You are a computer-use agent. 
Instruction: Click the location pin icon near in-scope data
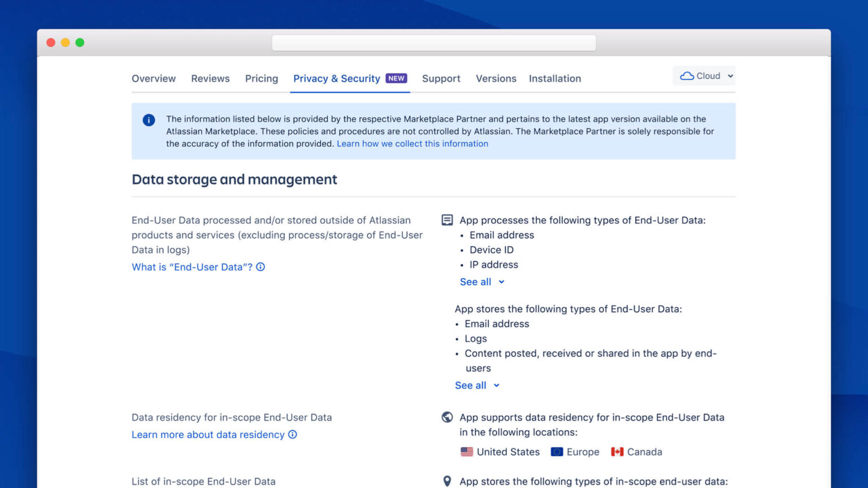(447, 481)
